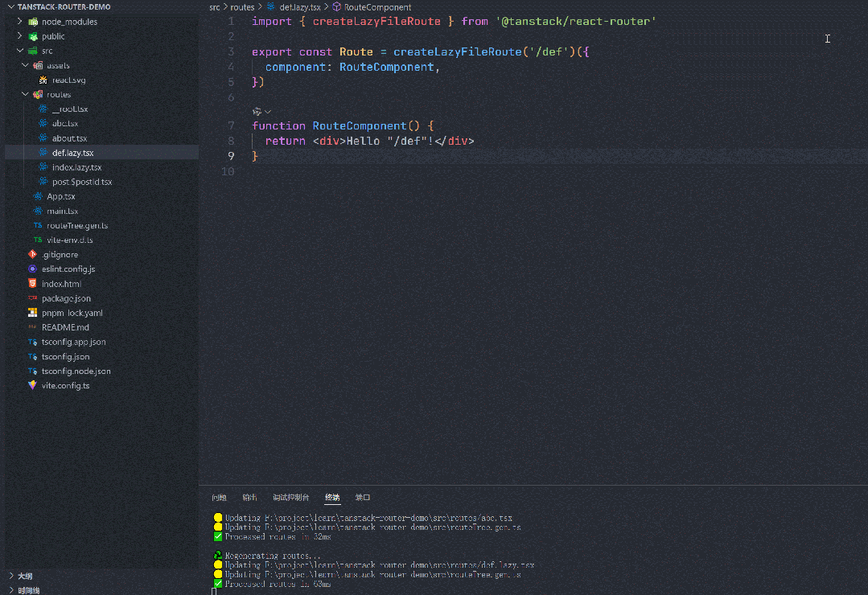Click the markdown icon beside README.md
The width and height of the screenshot is (868, 595).
pyautogui.click(x=33, y=327)
